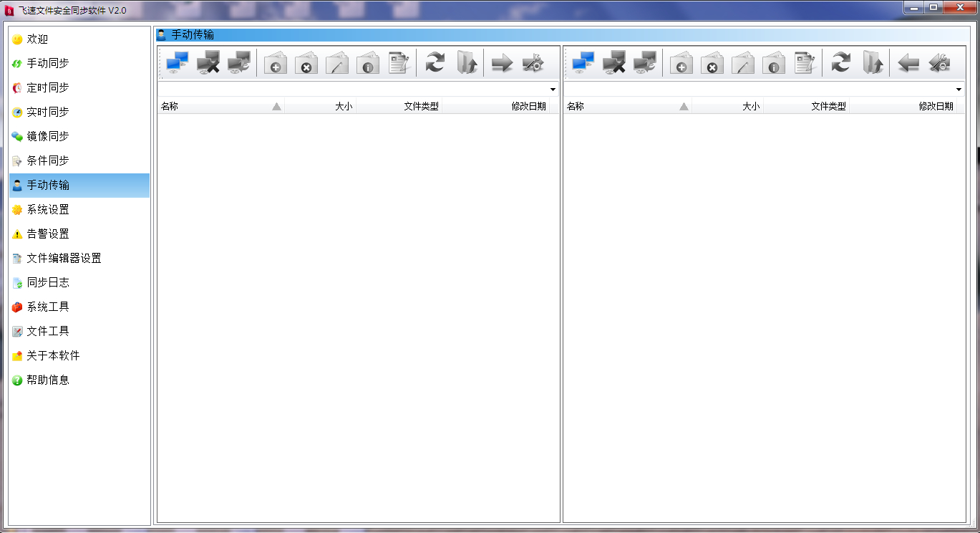
Task: Refresh the left pane file list
Action: [x=435, y=63]
